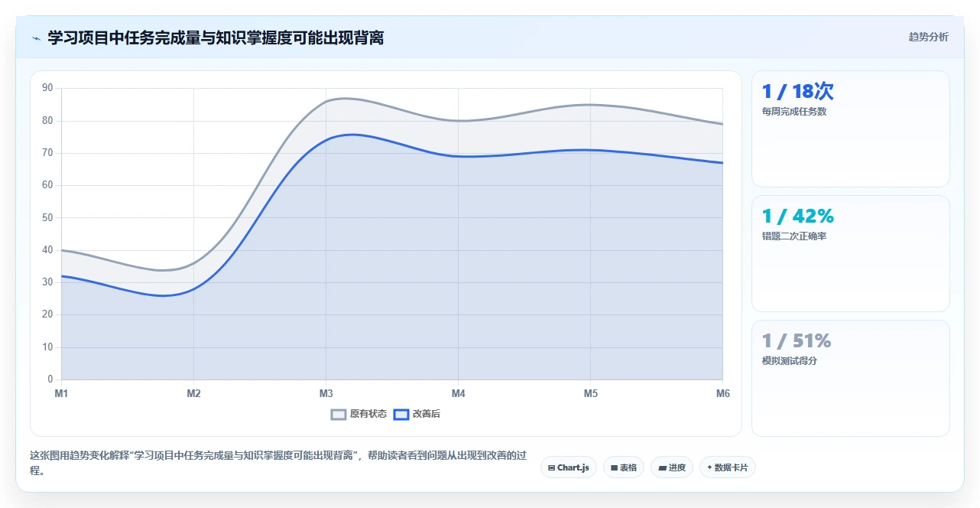This screenshot has height=508, width=980.
Task: Click the M3 x-axis label
Action: (x=326, y=393)
